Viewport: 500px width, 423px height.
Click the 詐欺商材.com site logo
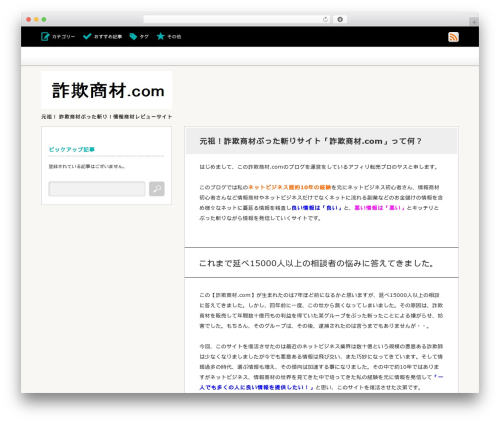(x=107, y=90)
